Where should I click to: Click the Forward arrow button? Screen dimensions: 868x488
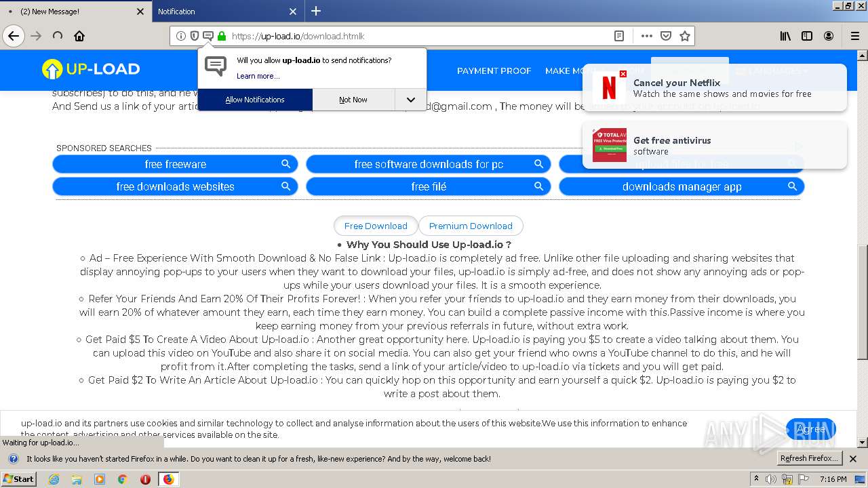36,36
